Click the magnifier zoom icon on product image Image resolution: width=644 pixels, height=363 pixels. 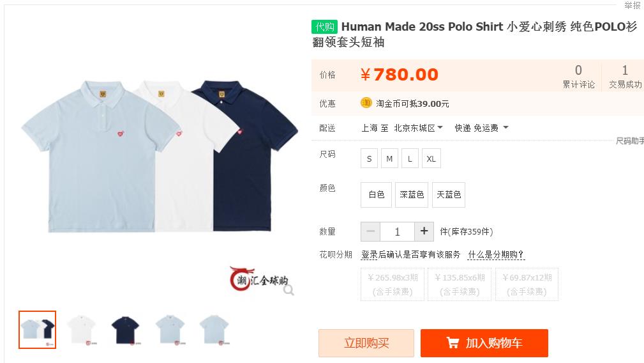click(x=288, y=290)
